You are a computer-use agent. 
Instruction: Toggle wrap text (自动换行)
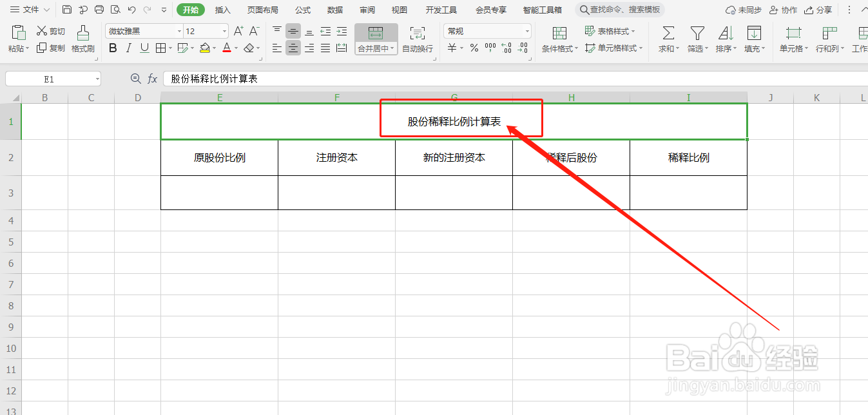coord(417,39)
